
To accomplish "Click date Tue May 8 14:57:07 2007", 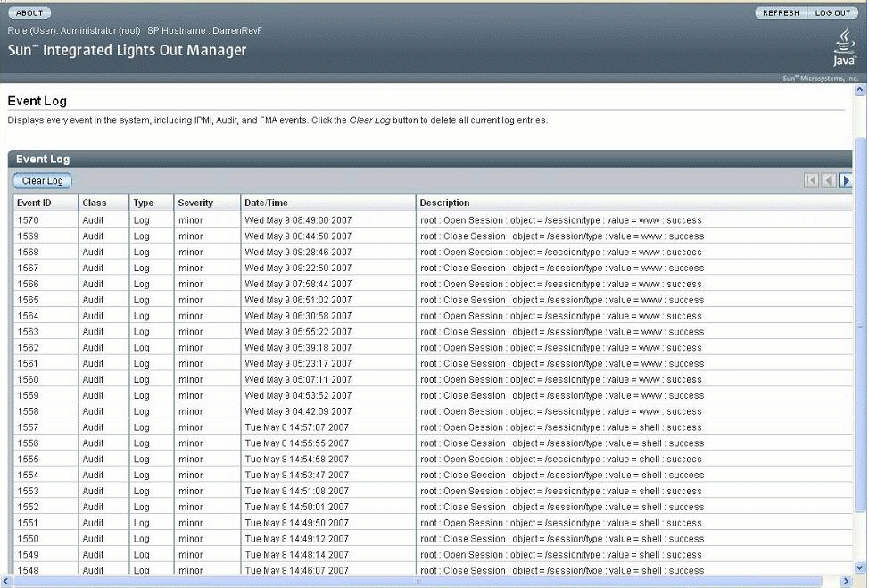I will 297,427.
